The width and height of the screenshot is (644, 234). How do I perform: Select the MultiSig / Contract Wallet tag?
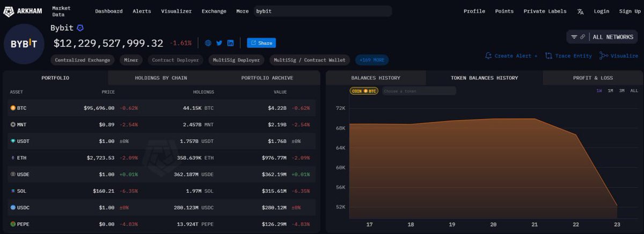[310, 60]
